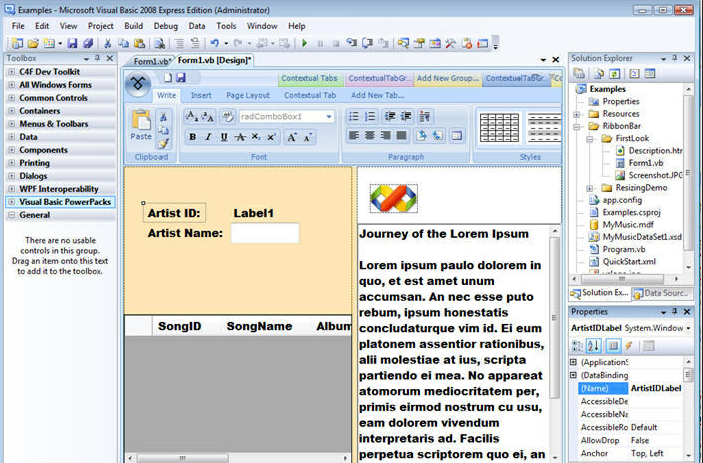The image size is (703, 463).
Task: Click the Undo arrow icon
Action: pos(215,43)
